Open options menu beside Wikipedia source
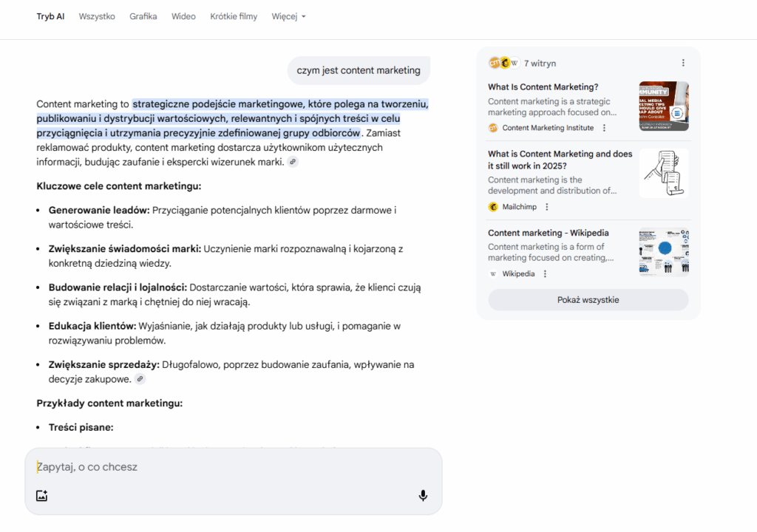Screen dimensions: 757x532 tap(545, 273)
